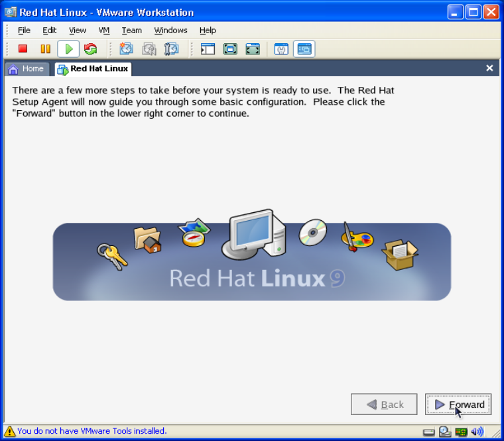Suspend the virtual machine with pause icon
The height and width of the screenshot is (441, 504).
45,48
